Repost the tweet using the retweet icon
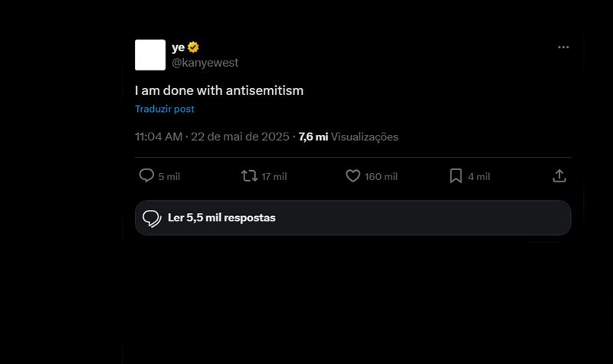The height and width of the screenshot is (364, 613). click(x=249, y=176)
